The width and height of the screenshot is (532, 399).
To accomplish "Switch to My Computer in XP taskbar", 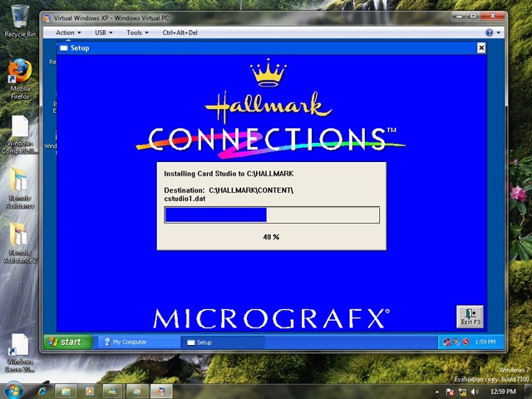I will (138, 342).
